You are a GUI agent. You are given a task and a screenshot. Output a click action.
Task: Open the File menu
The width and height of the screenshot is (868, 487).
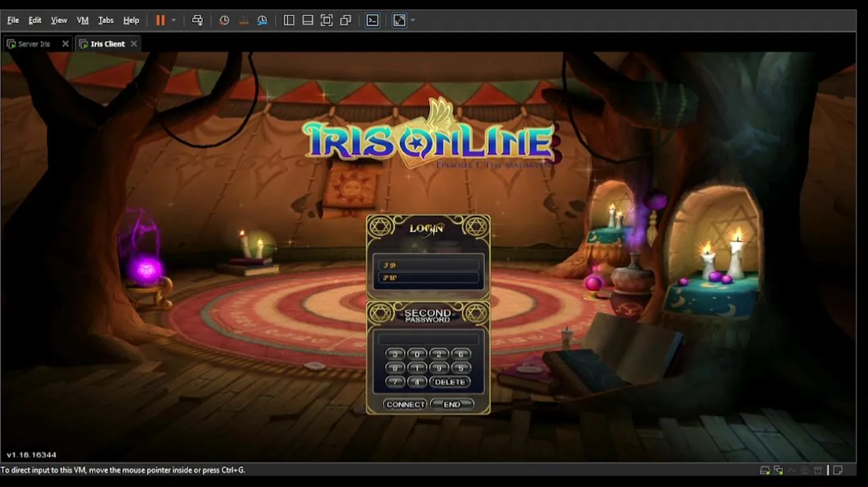click(x=13, y=20)
